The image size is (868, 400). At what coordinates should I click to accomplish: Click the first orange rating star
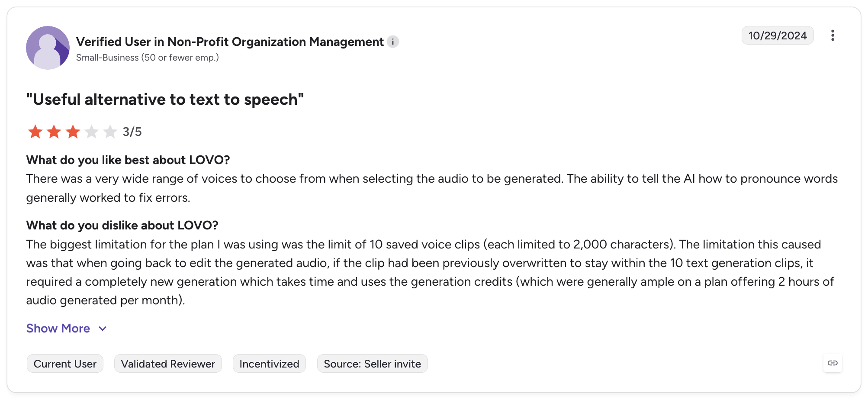[x=35, y=132]
